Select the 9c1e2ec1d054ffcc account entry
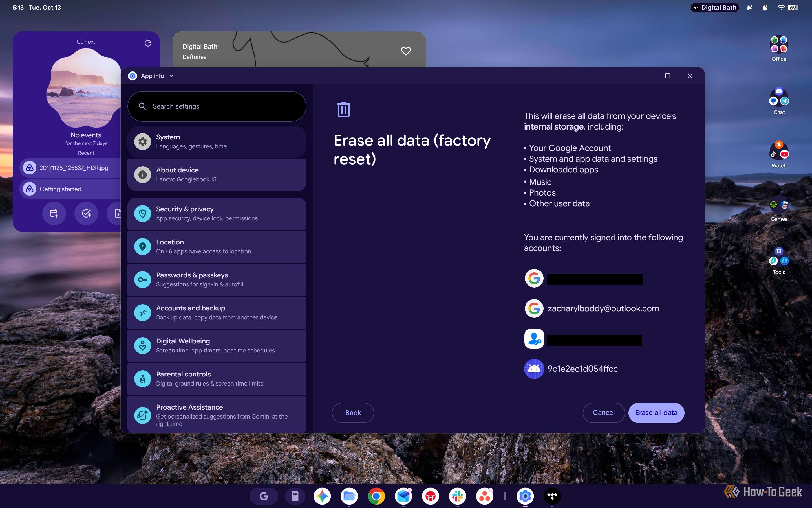This screenshot has height=508, width=812. [571, 369]
